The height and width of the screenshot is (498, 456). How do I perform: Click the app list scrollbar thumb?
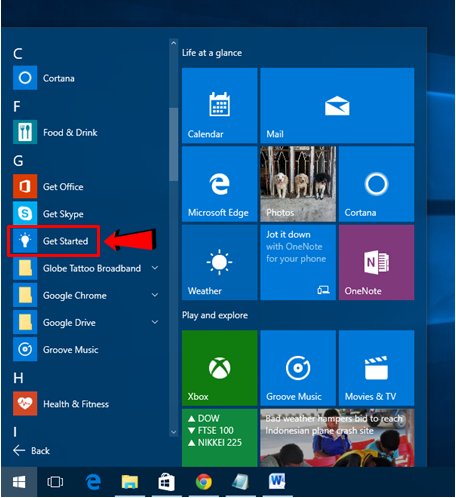[x=173, y=144]
